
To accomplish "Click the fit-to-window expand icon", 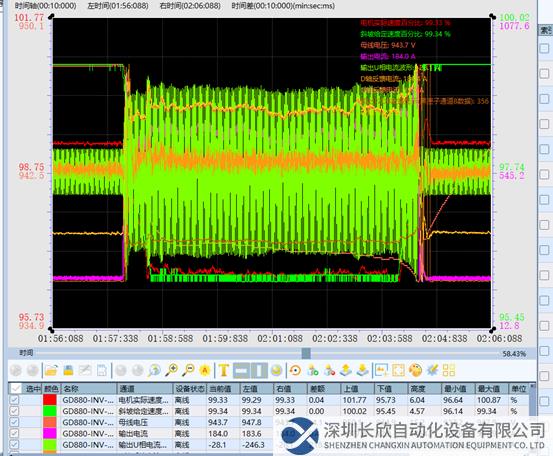I will click(398, 370).
